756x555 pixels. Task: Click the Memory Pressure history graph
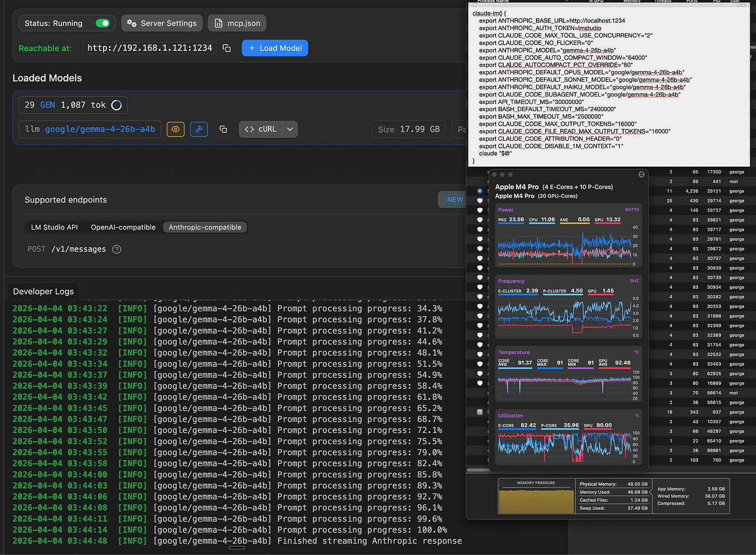(x=536, y=498)
